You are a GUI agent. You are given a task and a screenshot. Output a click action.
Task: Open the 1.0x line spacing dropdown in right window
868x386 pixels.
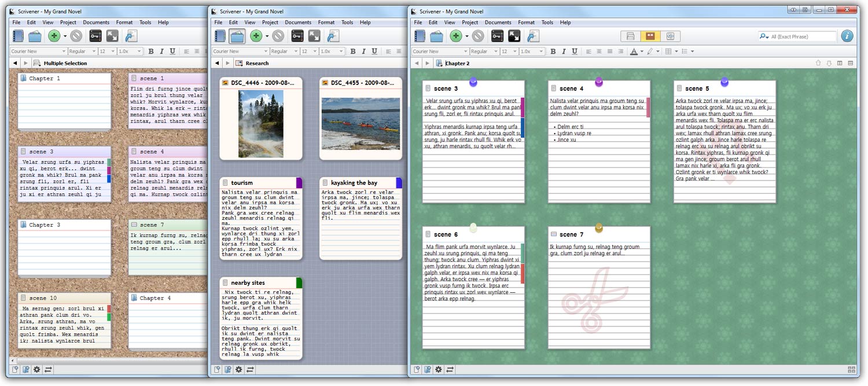(x=532, y=52)
